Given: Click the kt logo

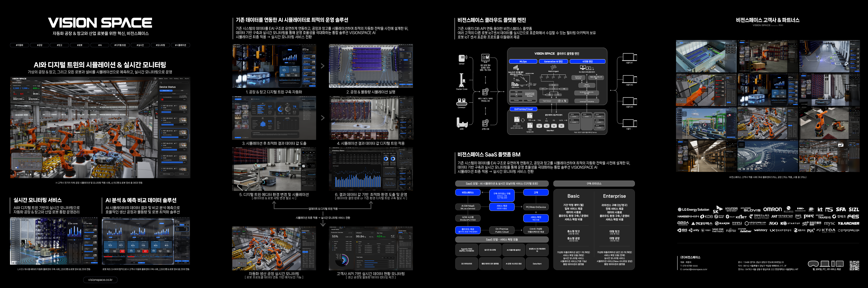Looking at the screenshot, I should click(x=820, y=209).
